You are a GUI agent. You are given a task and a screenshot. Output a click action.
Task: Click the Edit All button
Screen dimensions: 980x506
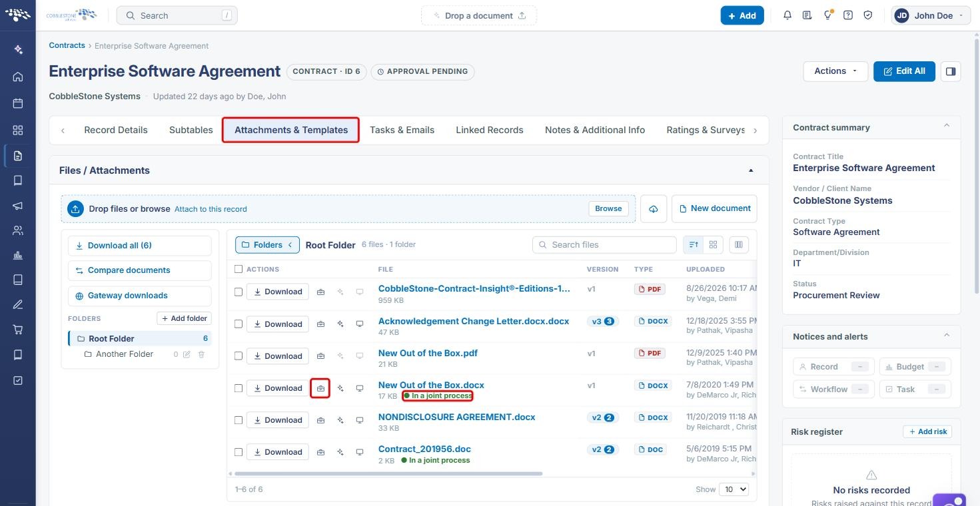coord(904,71)
